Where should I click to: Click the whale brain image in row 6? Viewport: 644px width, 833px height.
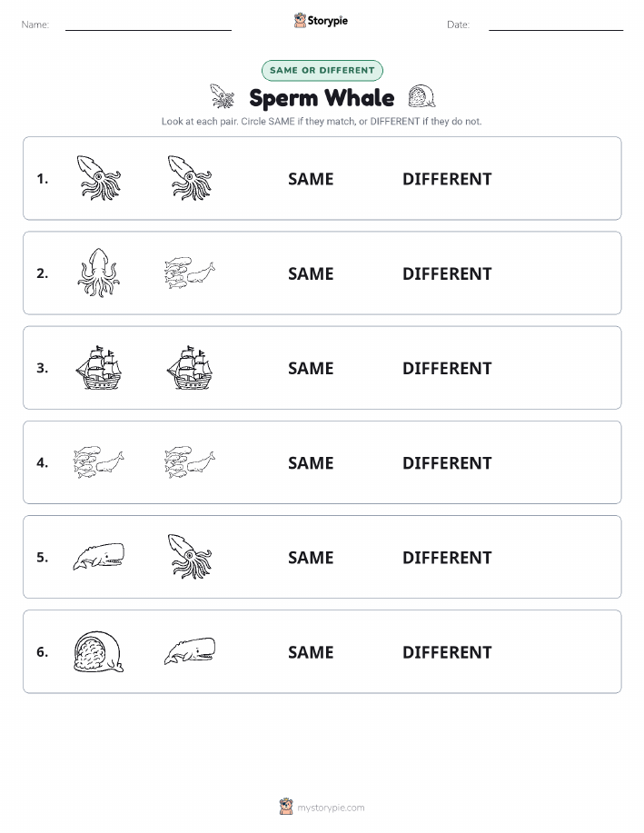99,651
